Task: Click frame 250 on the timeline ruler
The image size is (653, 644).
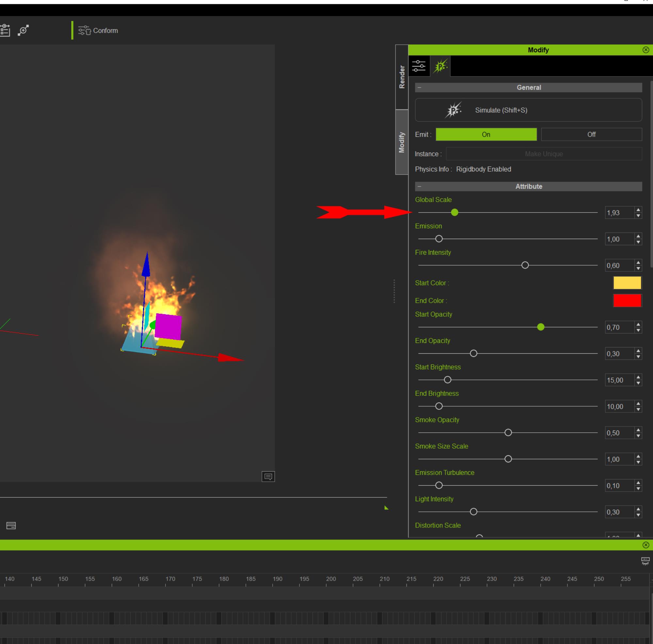Action: pyautogui.click(x=599, y=579)
